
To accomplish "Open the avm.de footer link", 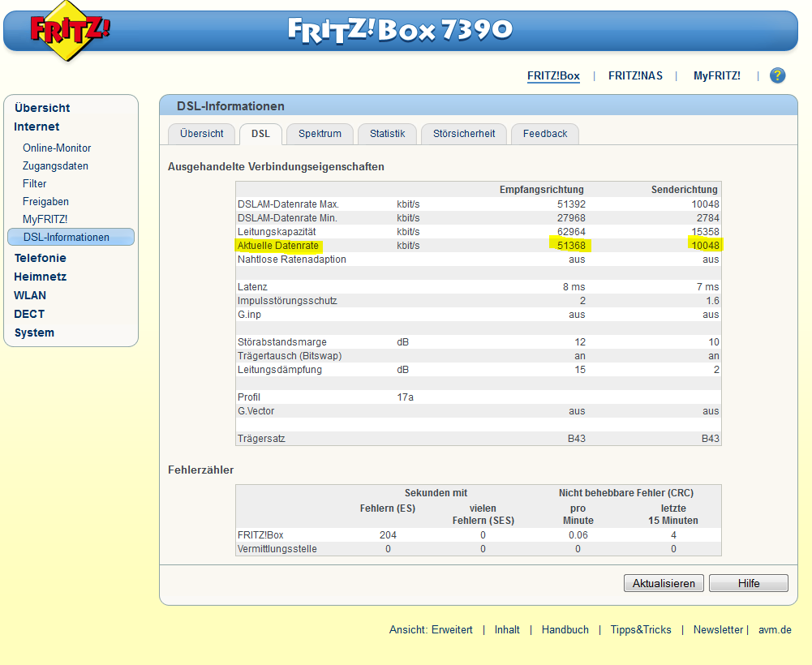I will [775, 630].
